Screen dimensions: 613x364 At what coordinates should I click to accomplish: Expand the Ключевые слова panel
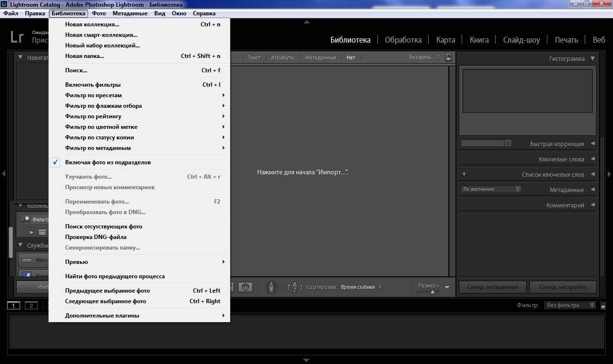(x=592, y=159)
